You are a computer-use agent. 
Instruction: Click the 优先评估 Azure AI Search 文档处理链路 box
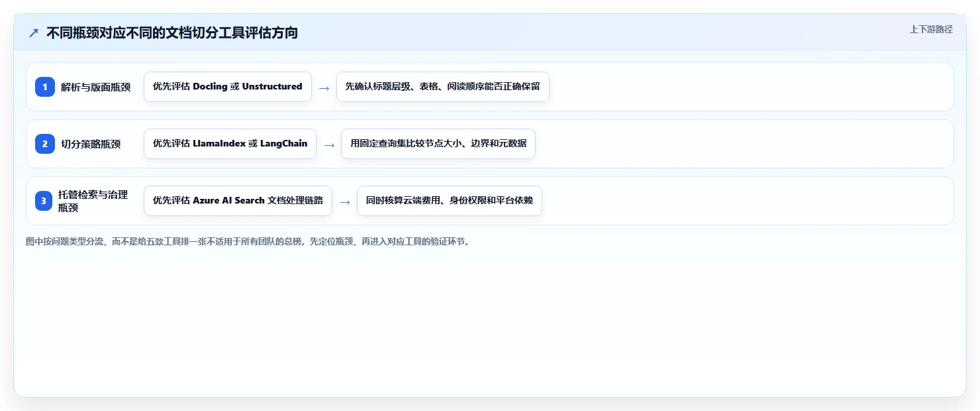[238, 201]
